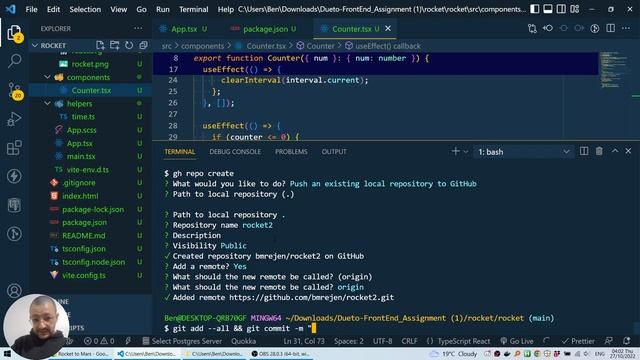Open the Accounts icon in activity bar
This screenshot has height=360, width=640.
pos(14,291)
